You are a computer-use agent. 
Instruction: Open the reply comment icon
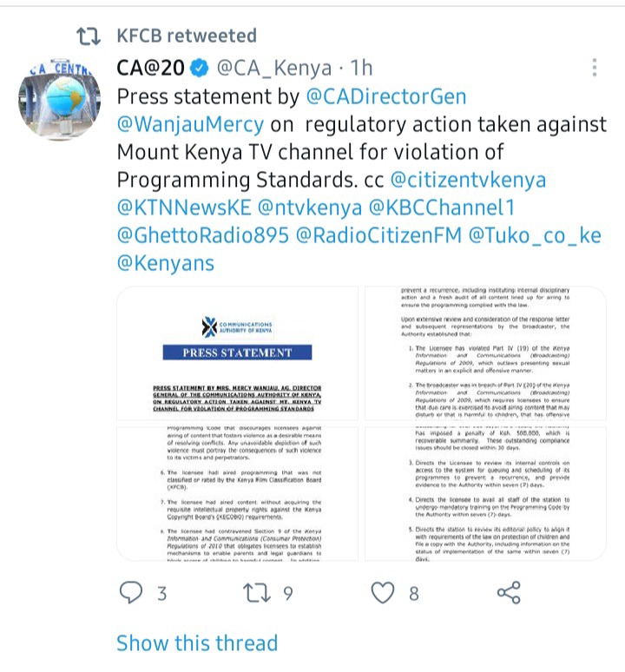coord(131,593)
